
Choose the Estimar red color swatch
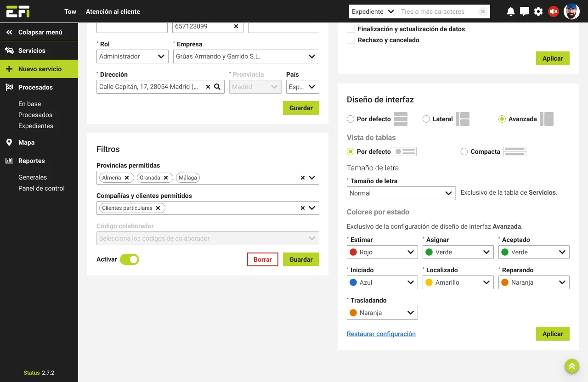pos(353,252)
